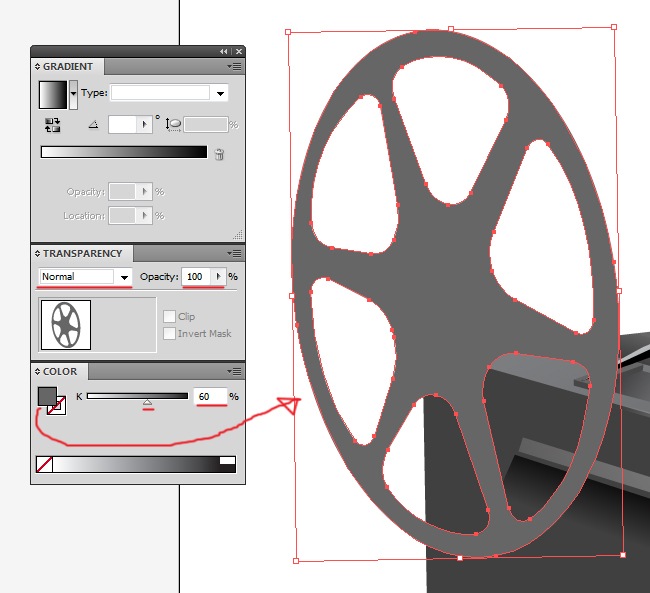Enable the Clip checkbox
This screenshot has height=593, width=650.
click(169, 316)
